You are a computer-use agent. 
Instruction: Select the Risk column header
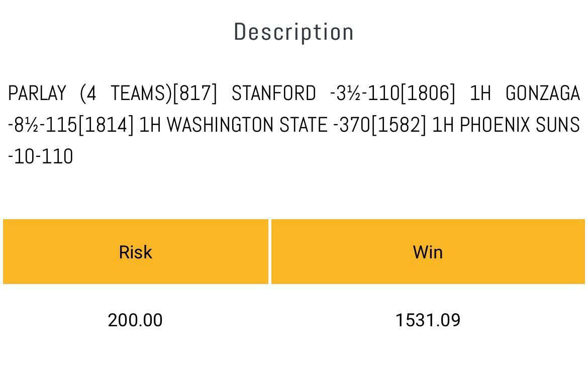[136, 251]
